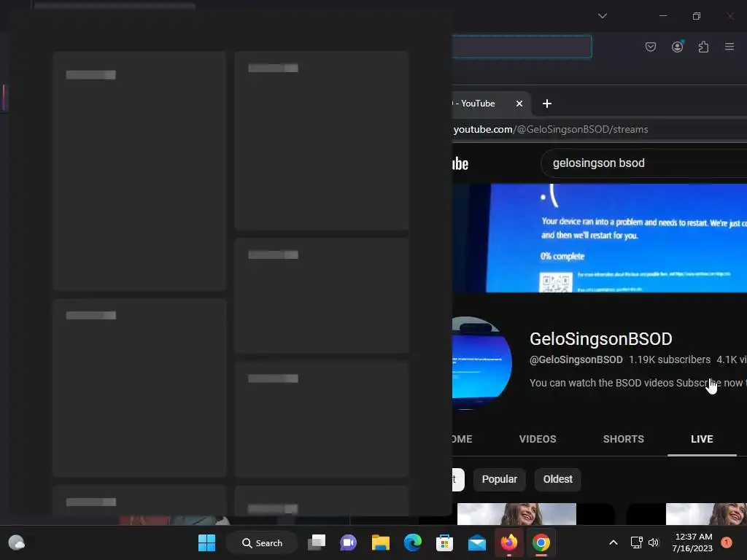The width and height of the screenshot is (747, 560).
Task: Open the Firefox hamburger application menu
Action: [x=729, y=47]
